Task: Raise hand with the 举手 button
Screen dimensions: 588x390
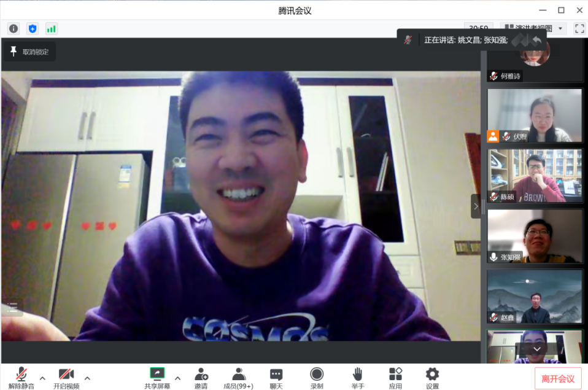Action: (x=358, y=378)
